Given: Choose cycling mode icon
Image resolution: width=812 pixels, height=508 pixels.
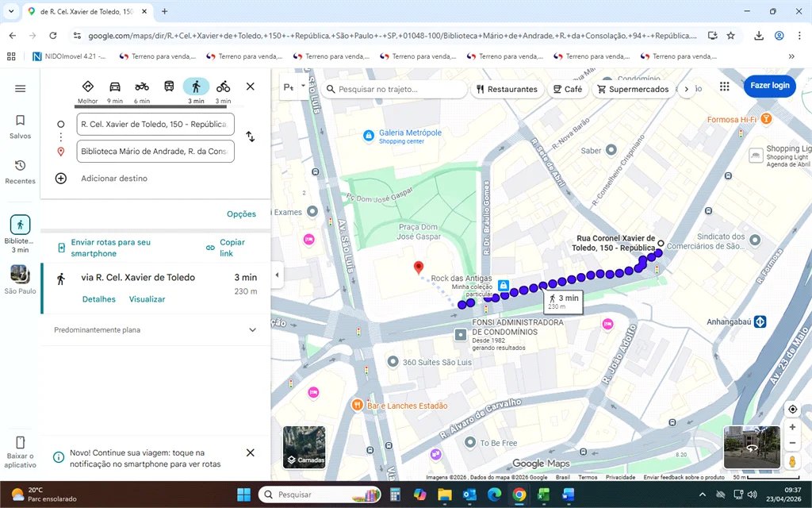Looking at the screenshot, I should [223, 87].
